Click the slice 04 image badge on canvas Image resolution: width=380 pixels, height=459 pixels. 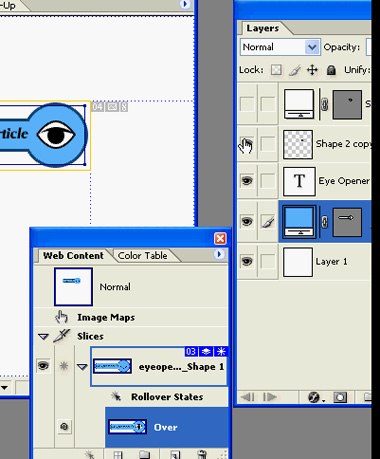[x=112, y=107]
